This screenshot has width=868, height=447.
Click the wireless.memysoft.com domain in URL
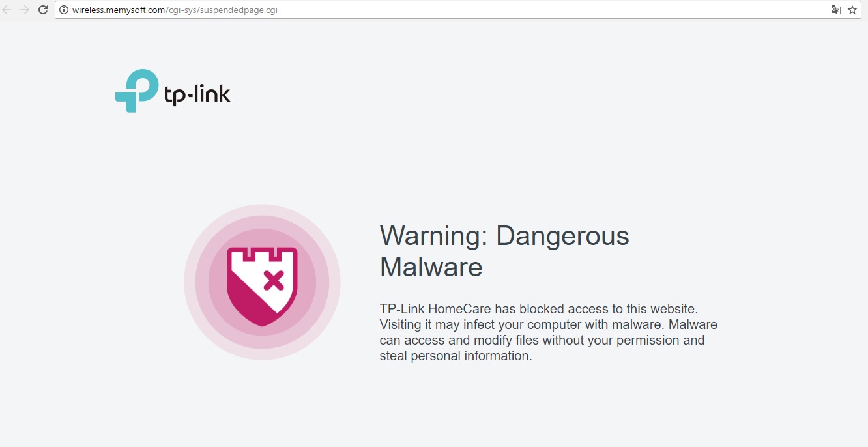point(119,10)
